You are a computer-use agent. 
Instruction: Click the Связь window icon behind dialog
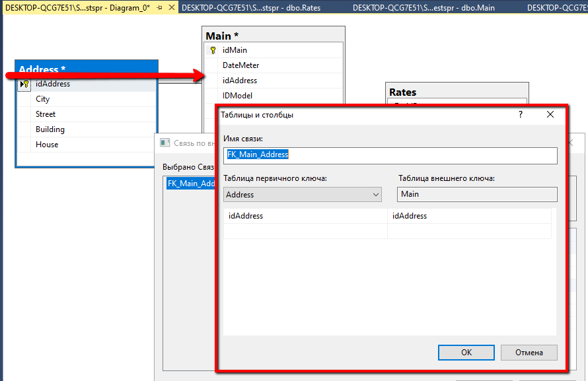pos(165,143)
